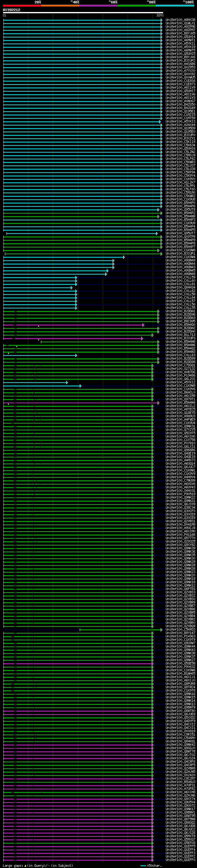Open hit UniRef100_Q6PTE6

click(180, 589)
